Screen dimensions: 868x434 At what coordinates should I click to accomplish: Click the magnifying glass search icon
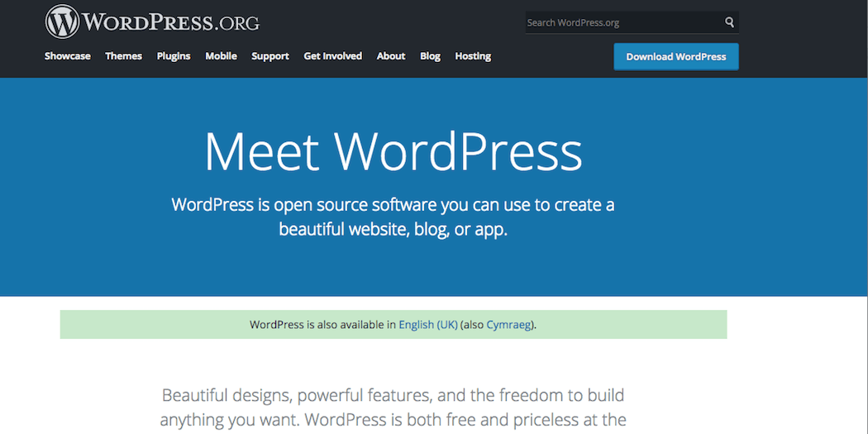(729, 22)
